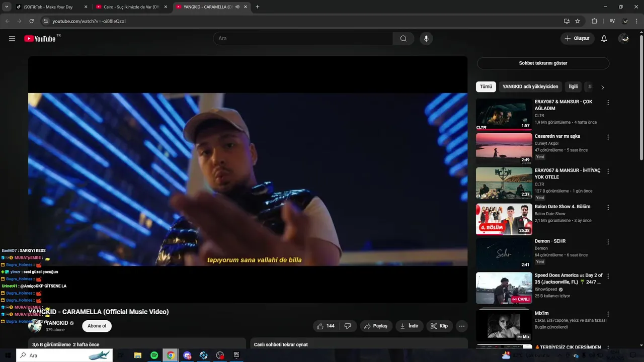Open File Explorer from taskbar
Image resolution: width=644 pixels, height=362 pixels.
coord(138,355)
